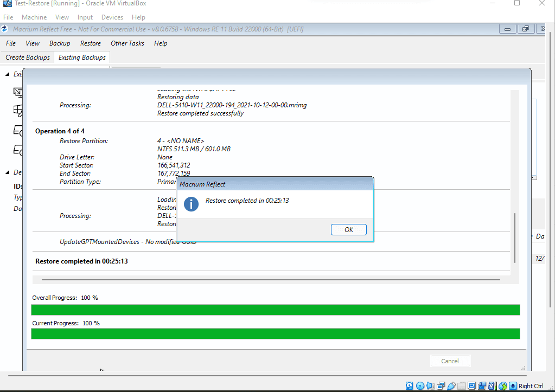This screenshot has width=555, height=392.
Task: Click the display settings status icon
Action: pos(472,386)
